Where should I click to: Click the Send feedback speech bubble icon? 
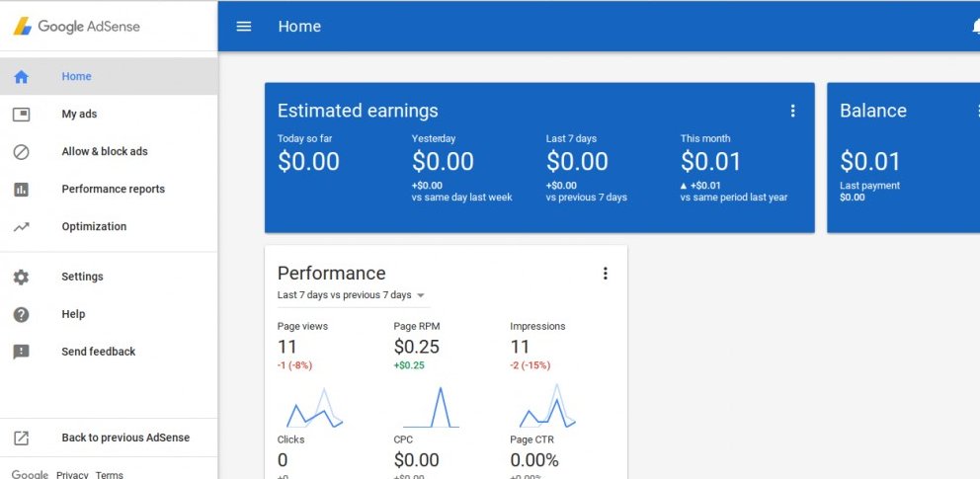[x=22, y=352]
